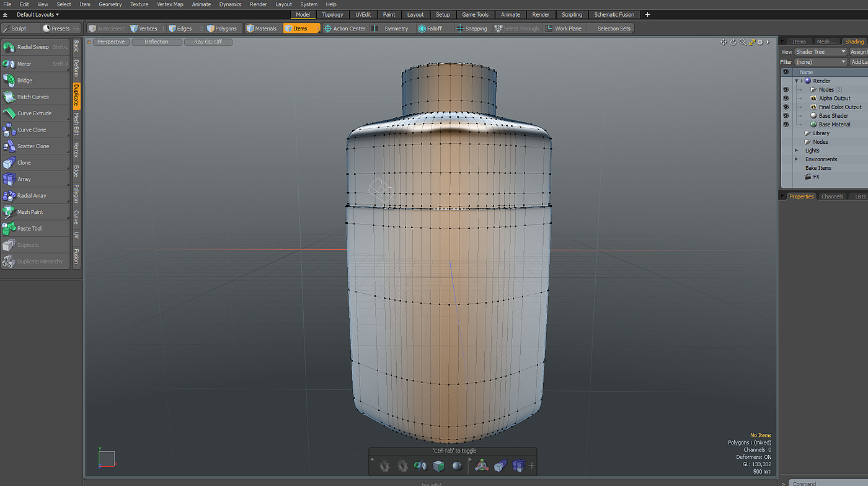
Task: Click the Paste Tool icon
Action: (9, 229)
